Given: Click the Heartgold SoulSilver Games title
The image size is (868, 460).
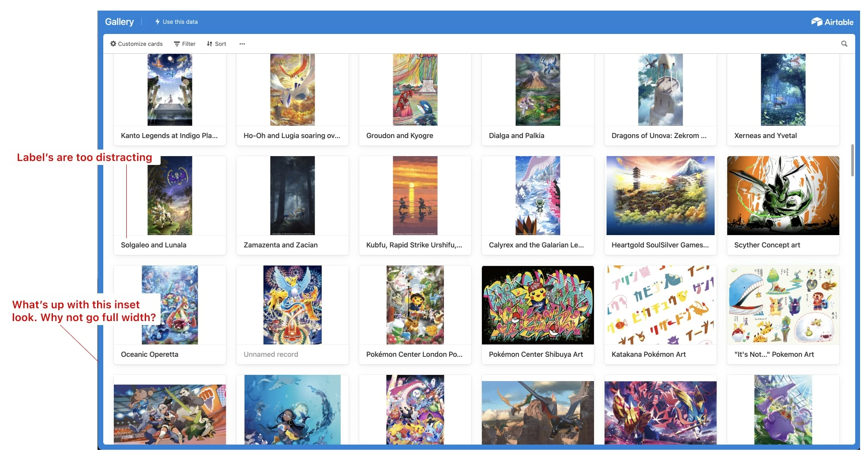Looking at the screenshot, I should (x=660, y=245).
